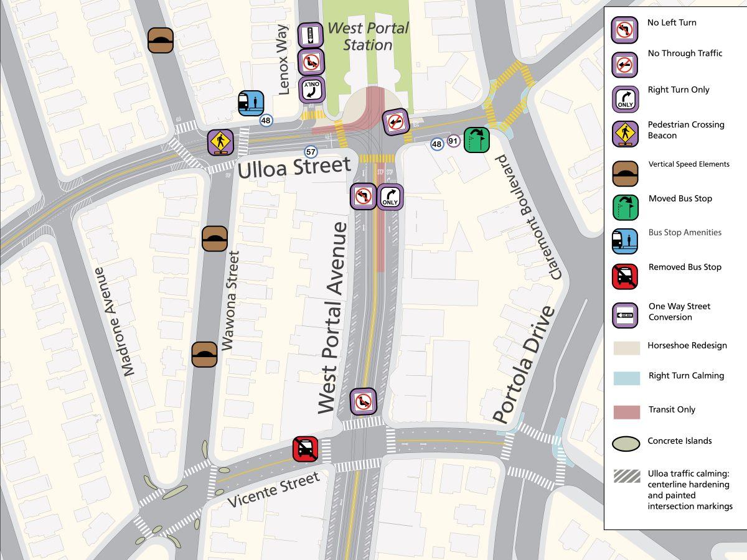
Task: Click the removed bus stop icon on Vicente Street
Action: coord(306,449)
